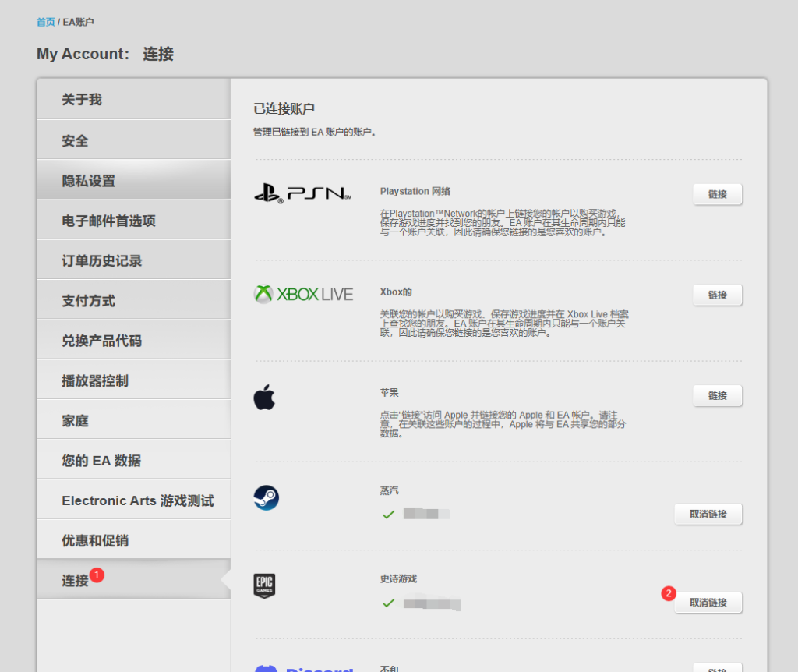Select 兑换产品代码 in the sidebar
Image resolution: width=798 pixels, height=672 pixels.
pyautogui.click(x=102, y=341)
